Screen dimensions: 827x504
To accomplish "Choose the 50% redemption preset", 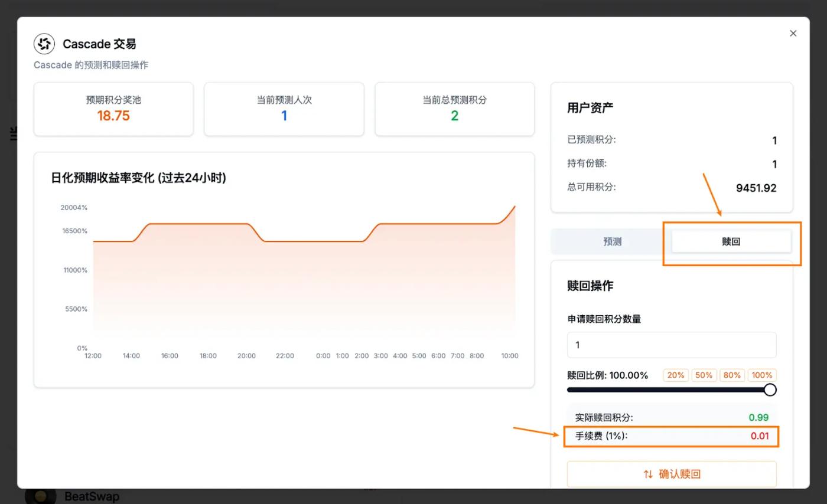I will tap(704, 375).
